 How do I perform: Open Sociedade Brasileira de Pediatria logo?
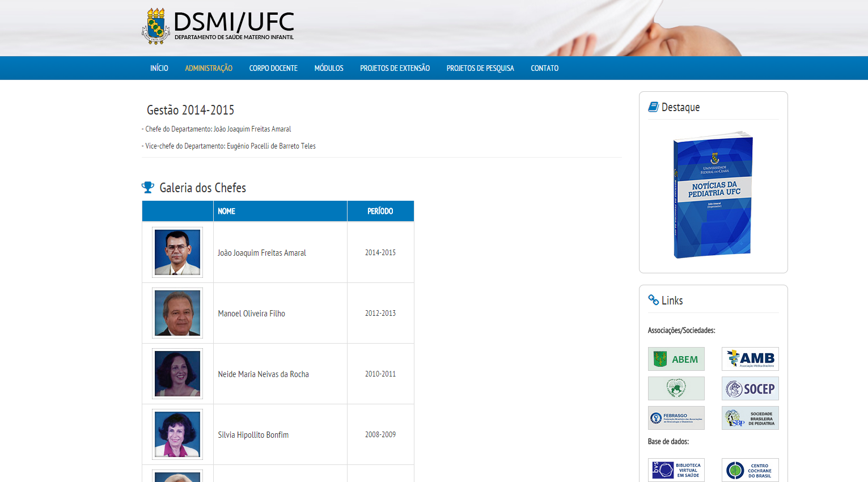pyautogui.click(x=750, y=418)
